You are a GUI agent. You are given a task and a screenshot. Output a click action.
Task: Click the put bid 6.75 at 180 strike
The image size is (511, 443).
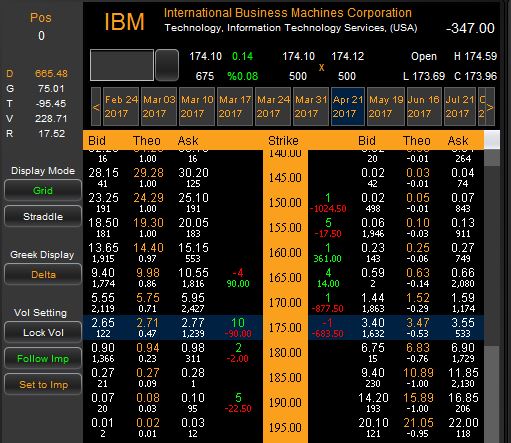pos(373,348)
